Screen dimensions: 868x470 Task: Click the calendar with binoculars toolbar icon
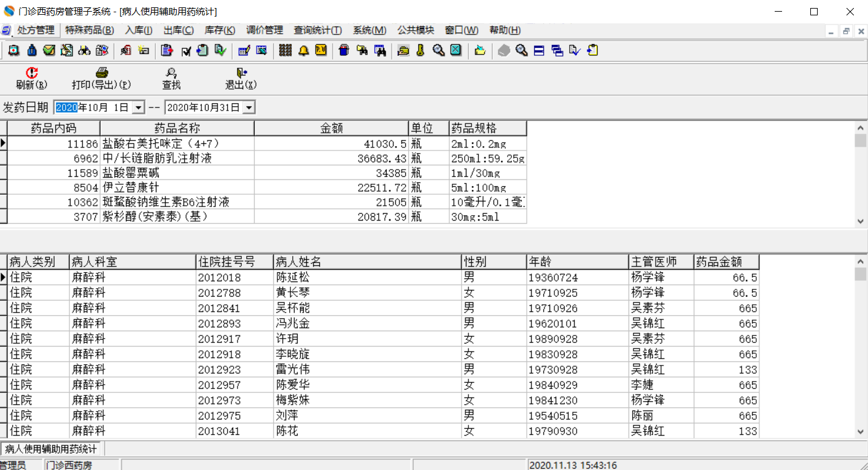click(x=380, y=50)
